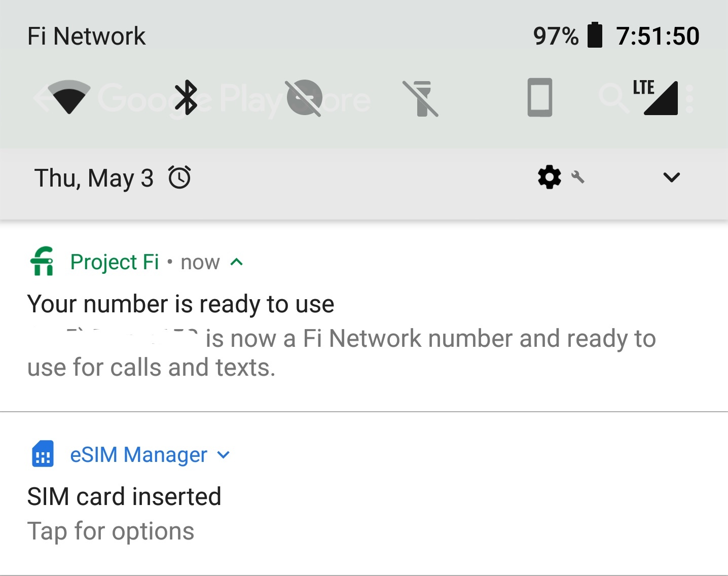Toggle the Wi-Fi quick setting

tap(69, 97)
